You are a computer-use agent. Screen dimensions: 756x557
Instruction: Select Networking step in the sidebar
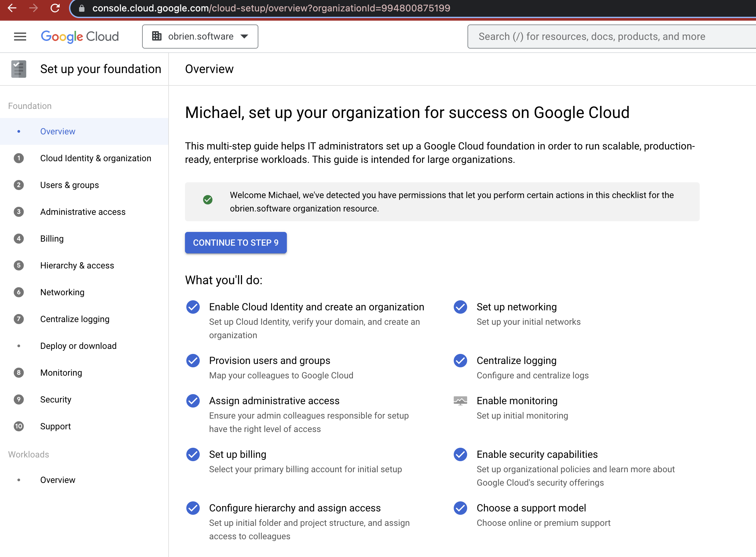[62, 292]
